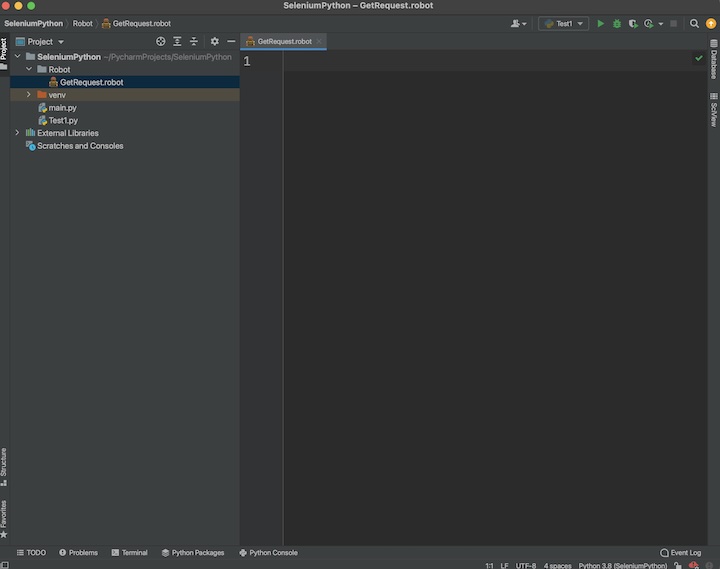This screenshot has height=569, width=720.
Task: Start debugging with the bug icon
Action: pyautogui.click(x=616, y=23)
